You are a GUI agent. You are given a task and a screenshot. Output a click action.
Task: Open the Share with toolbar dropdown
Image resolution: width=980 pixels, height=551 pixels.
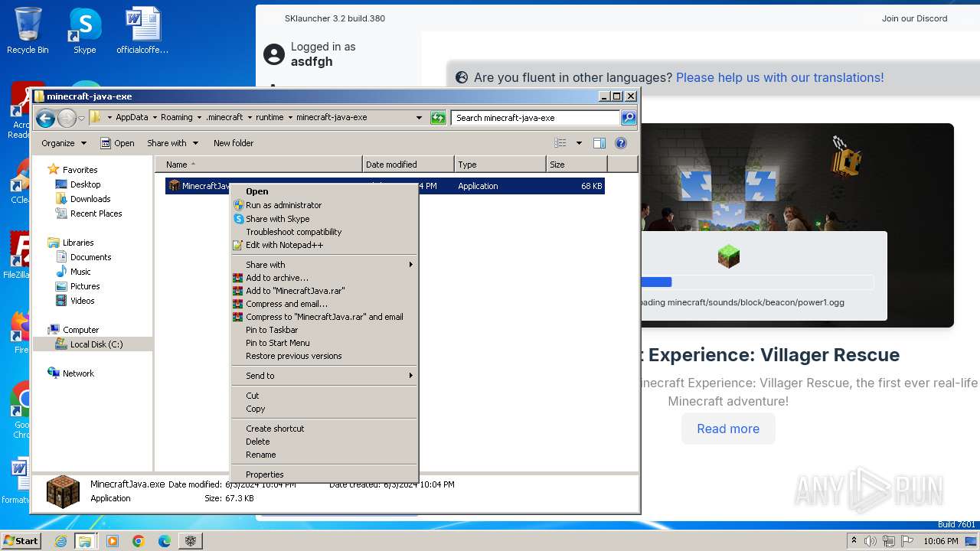tap(172, 143)
